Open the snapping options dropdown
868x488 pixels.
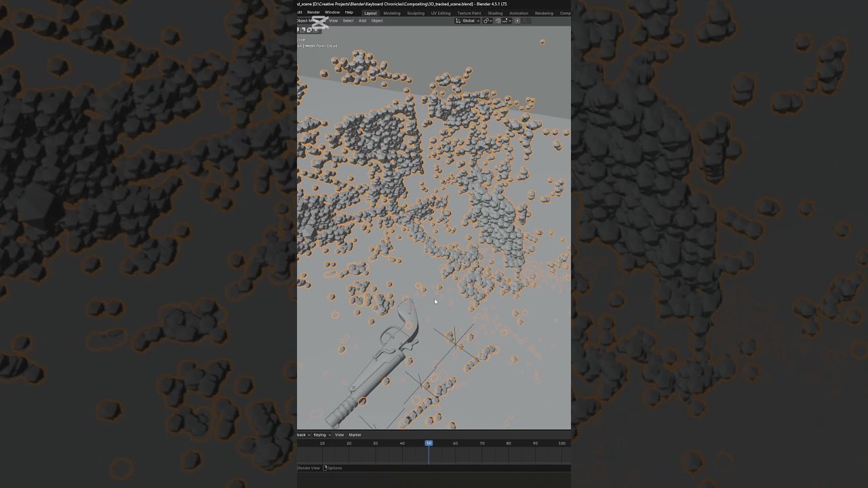tap(507, 21)
